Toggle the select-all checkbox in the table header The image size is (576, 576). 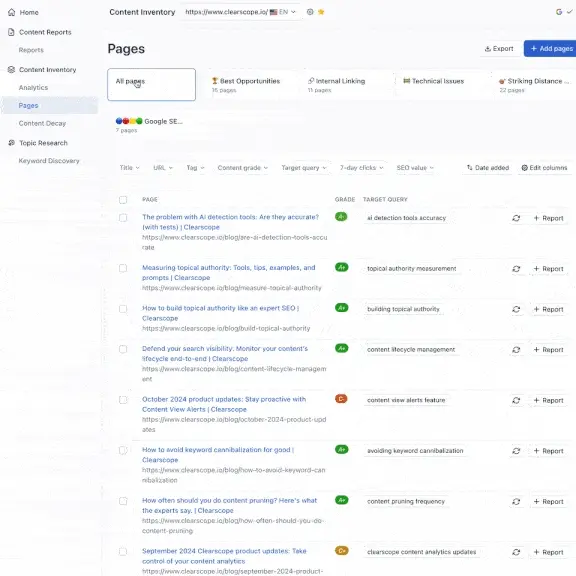tap(123, 200)
